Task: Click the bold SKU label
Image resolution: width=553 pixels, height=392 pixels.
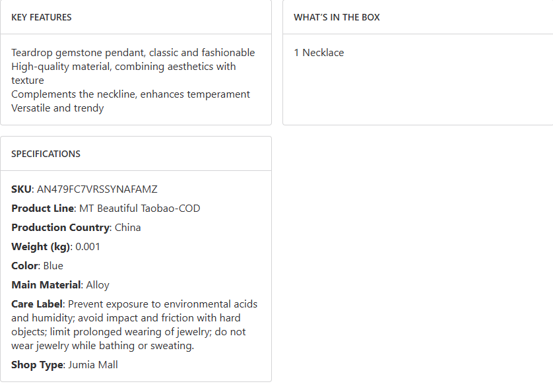Action: pyautogui.click(x=21, y=189)
